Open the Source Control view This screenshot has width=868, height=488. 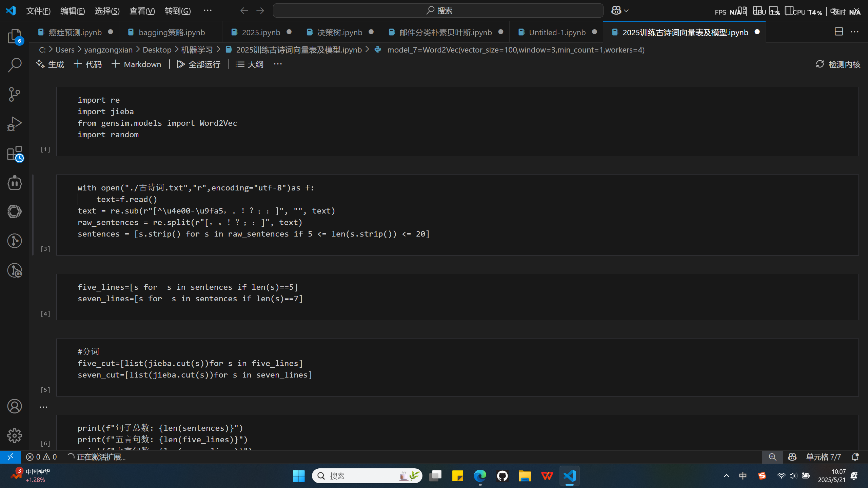coord(14,94)
